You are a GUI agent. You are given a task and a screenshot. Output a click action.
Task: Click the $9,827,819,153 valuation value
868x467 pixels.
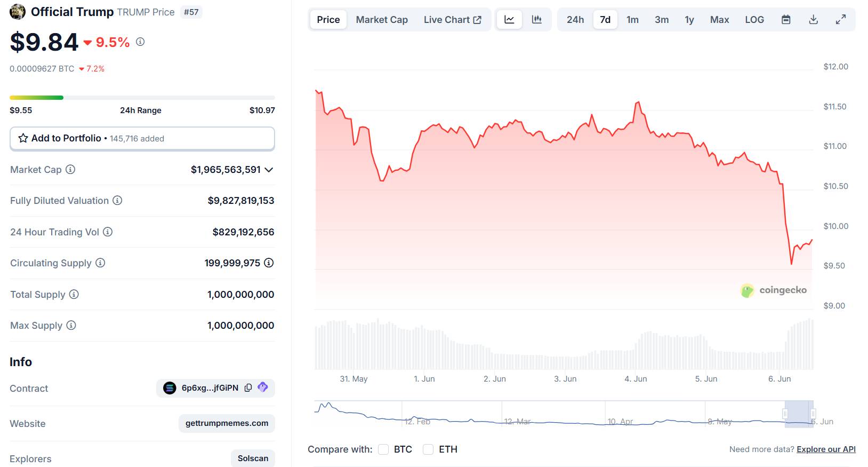click(x=241, y=201)
